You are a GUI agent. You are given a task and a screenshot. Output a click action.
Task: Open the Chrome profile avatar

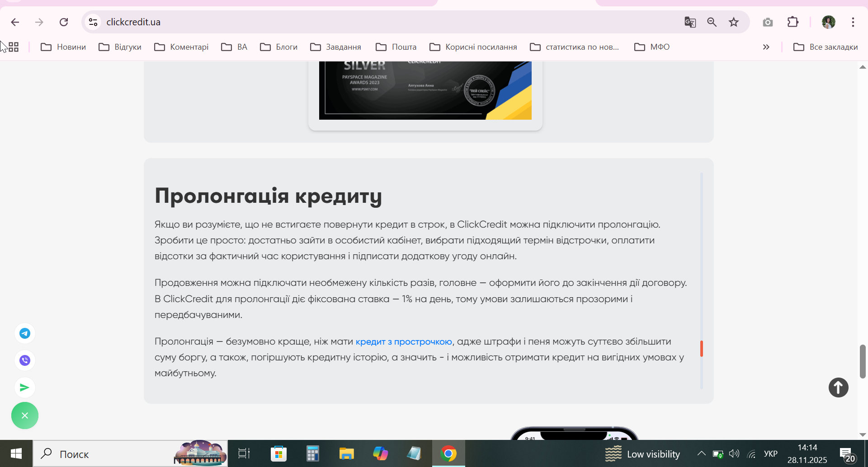click(x=829, y=22)
